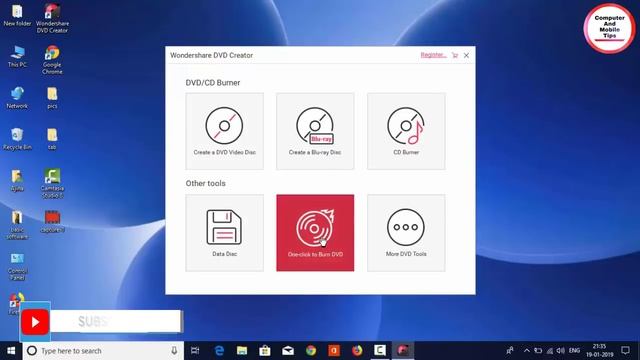The width and height of the screenshot is (640, 360).
Task: Select the pics folder on desktop
Action: tap(52, 98)
